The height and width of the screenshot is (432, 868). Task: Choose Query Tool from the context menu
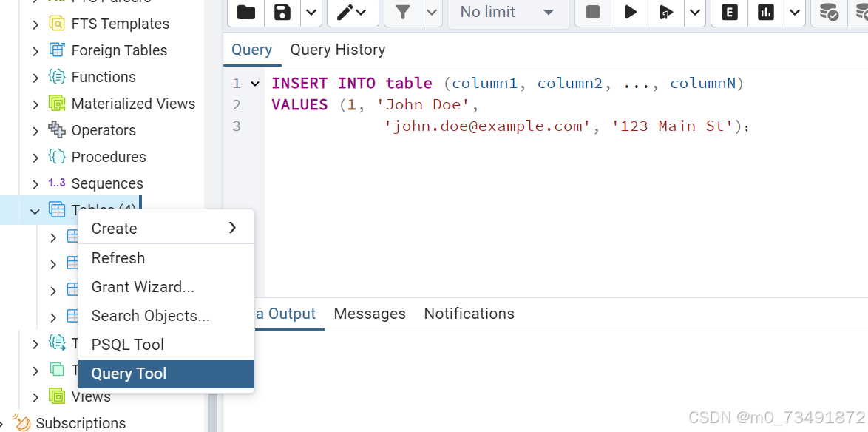[166, 374]
